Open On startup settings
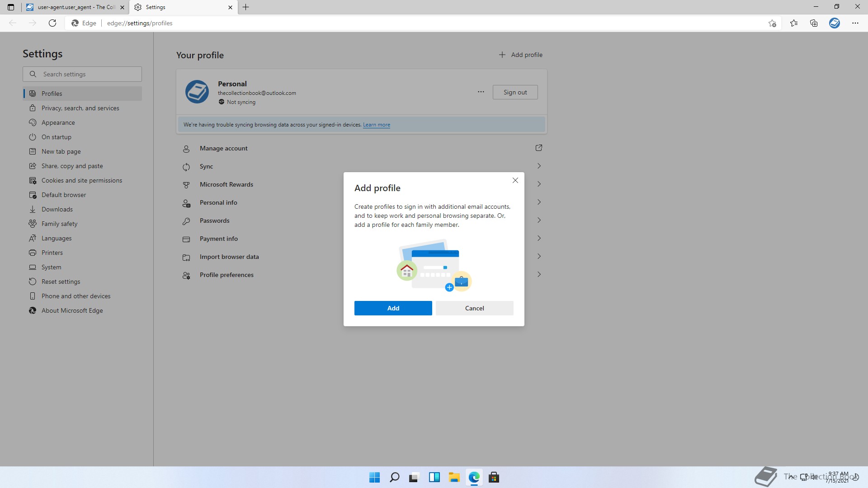868x488 pixels. click(82, 137)
